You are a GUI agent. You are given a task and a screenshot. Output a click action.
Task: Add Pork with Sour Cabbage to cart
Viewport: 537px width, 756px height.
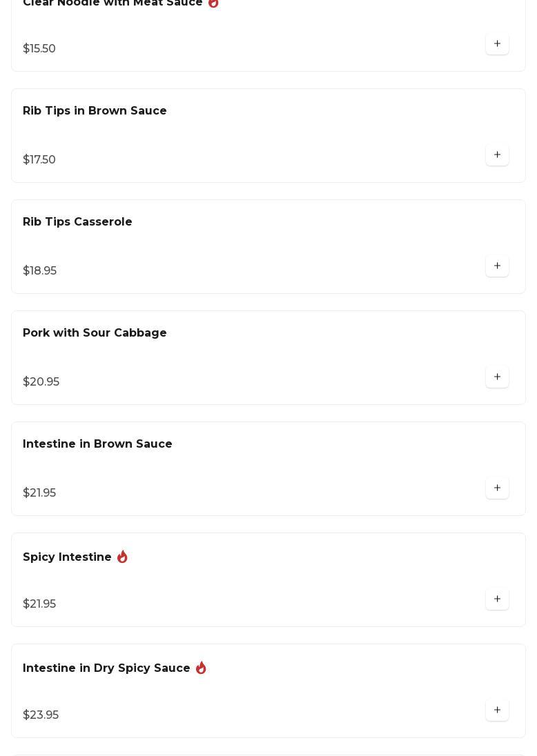coord(497,377)
